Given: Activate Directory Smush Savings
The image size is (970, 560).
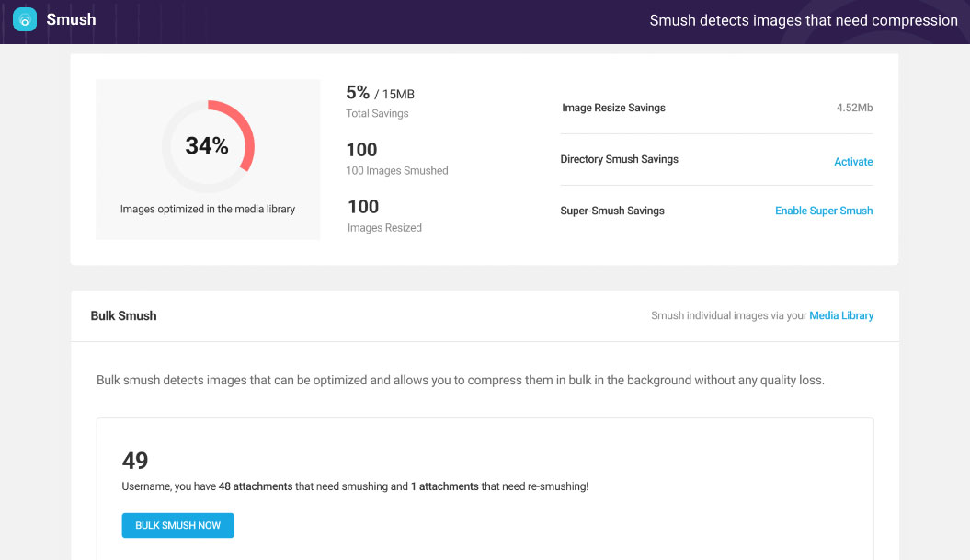Looking at the screenshot, I should (853, 162).
